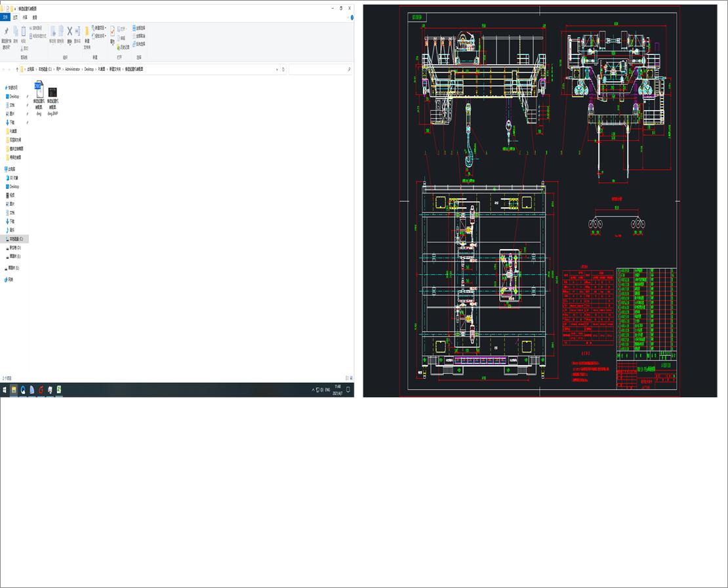Click the green app icon on taskbar

[x=59, y=390]
